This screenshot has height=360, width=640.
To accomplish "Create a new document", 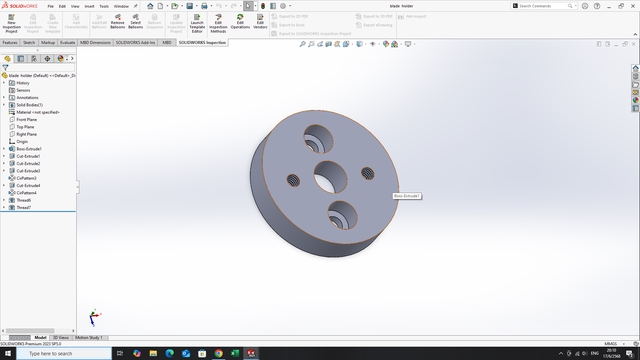I will pyautogui.click(x=160, y=6).
